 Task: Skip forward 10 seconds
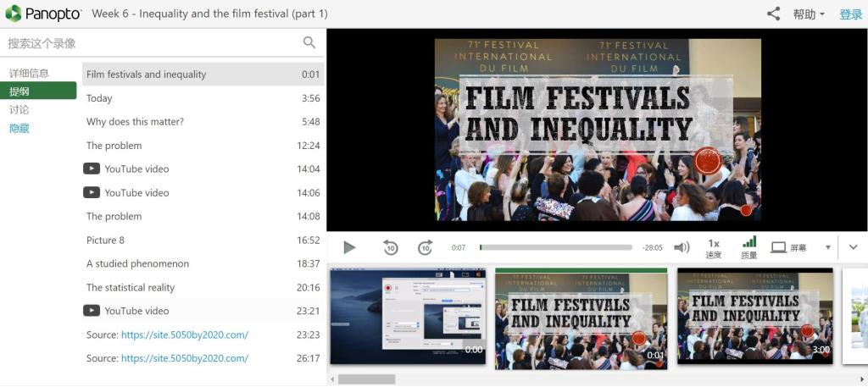[426, 247]
